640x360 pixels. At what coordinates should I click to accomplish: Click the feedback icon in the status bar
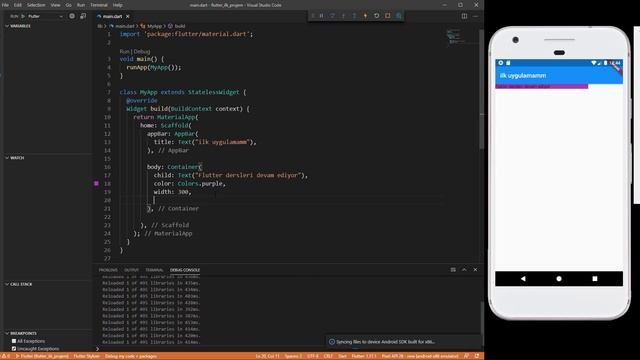point(466,356)
